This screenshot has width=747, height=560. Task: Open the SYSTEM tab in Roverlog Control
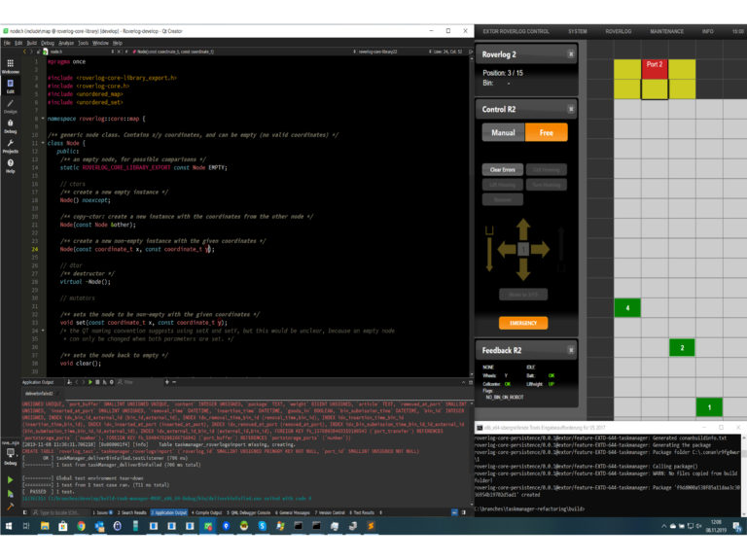point(578,31)
